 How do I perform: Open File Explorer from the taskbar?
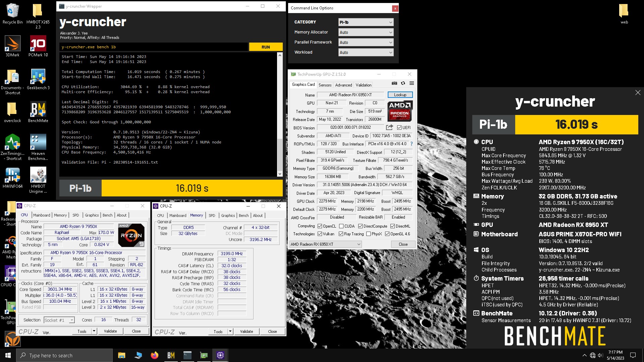click(121, 355)
